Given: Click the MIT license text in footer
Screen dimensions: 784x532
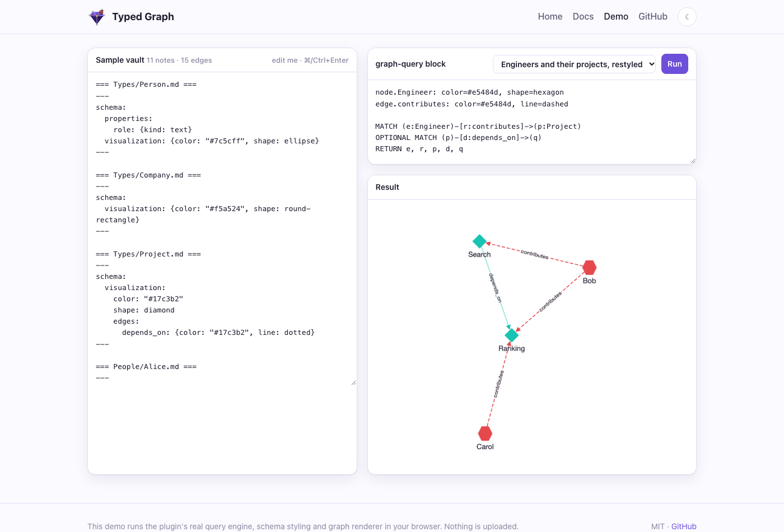Looking at the screenshot, I should (658, 526).
